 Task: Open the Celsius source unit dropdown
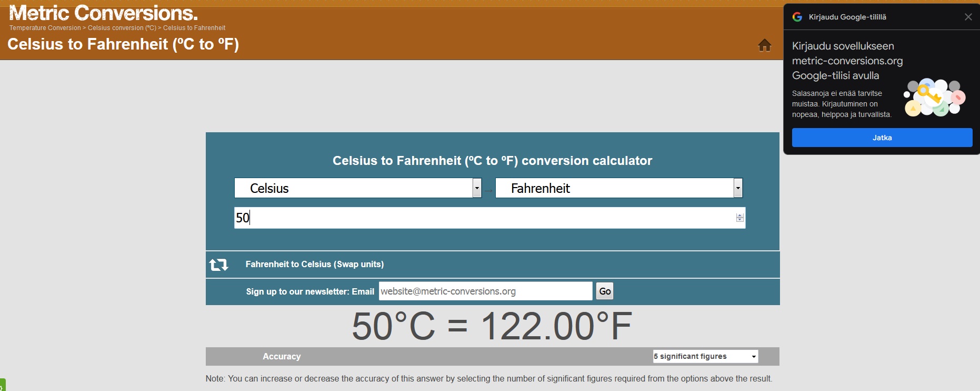[358, 188]
